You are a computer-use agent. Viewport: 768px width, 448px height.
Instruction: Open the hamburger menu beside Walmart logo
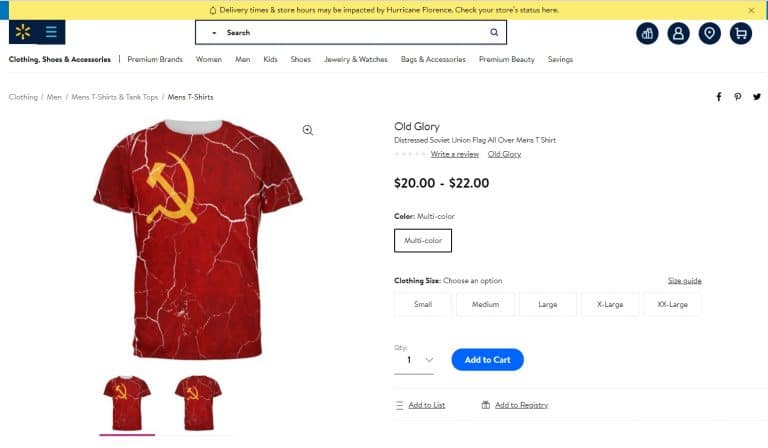51,32
